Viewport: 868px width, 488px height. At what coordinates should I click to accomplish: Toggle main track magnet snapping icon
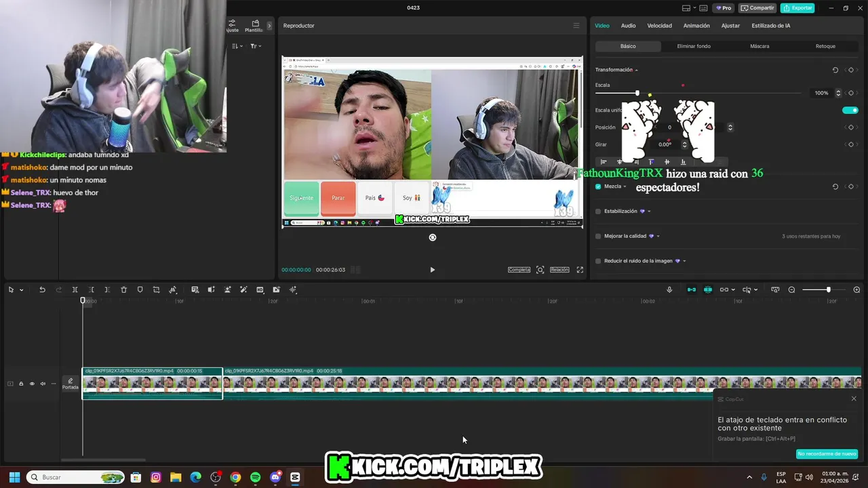(692, 290)
